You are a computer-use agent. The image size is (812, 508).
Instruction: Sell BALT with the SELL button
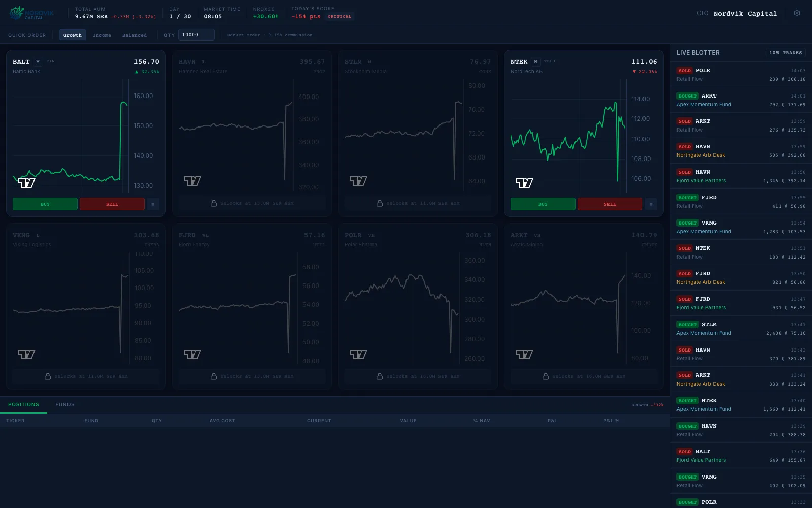(x=112, y=204)
